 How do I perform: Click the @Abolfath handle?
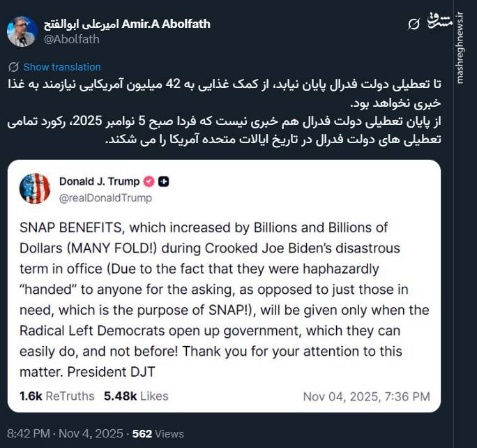pos(72,39)
